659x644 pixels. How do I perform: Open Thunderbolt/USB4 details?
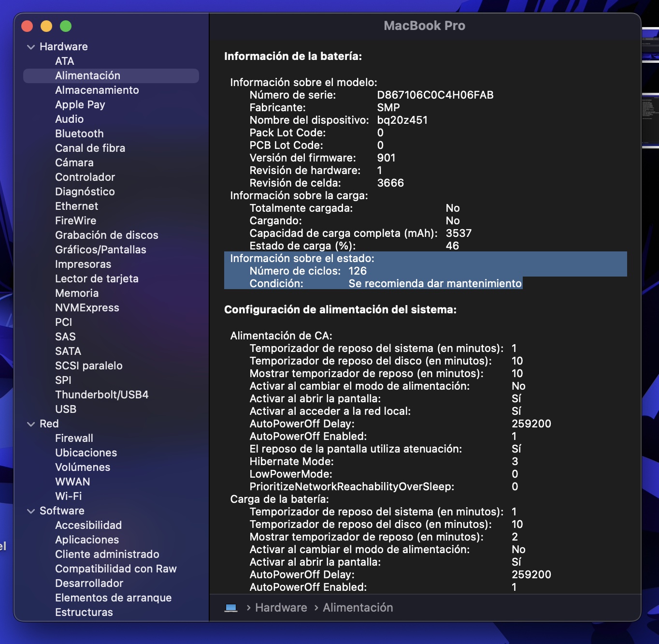point(101,395)
